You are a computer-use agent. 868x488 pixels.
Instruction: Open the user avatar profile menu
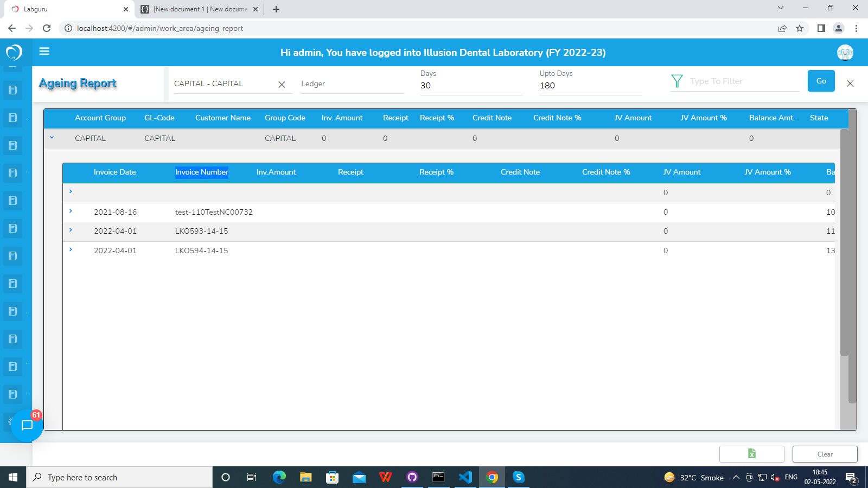click(845, 53)
